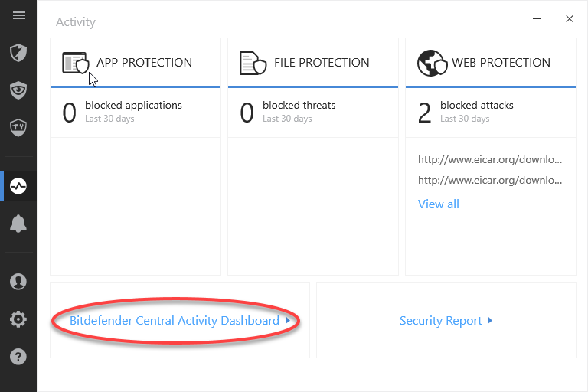
Task: Select the Activity pulse icon in sidebar
Action: [x=18, y=186]
